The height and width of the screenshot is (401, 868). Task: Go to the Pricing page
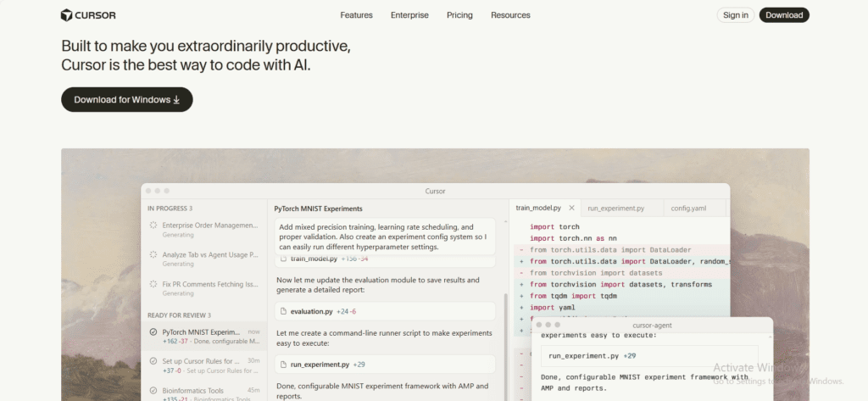(459, 15)
